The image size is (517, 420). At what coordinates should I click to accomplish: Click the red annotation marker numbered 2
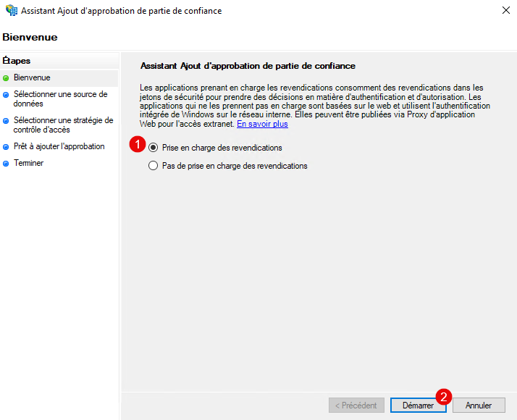click(x=445, y=396)
